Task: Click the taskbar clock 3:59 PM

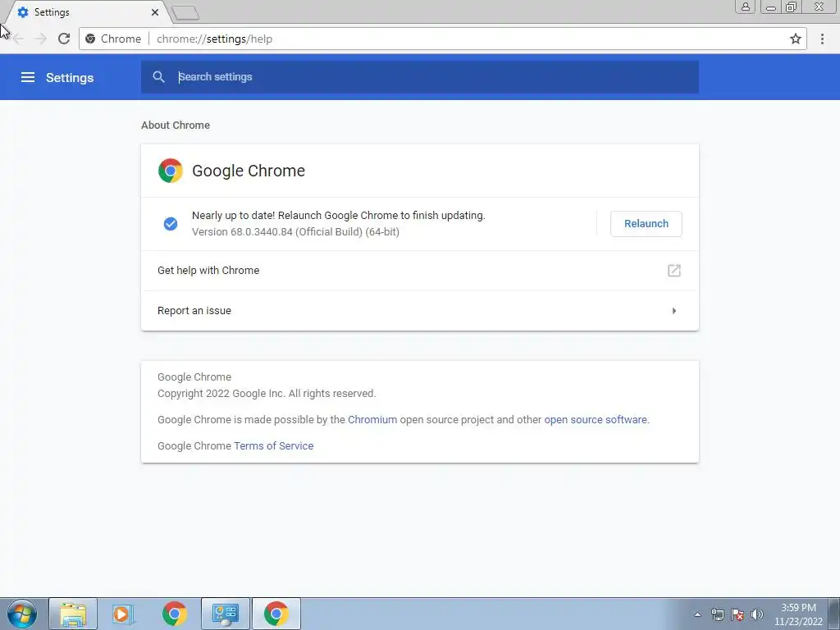Action: click(798, 608)
